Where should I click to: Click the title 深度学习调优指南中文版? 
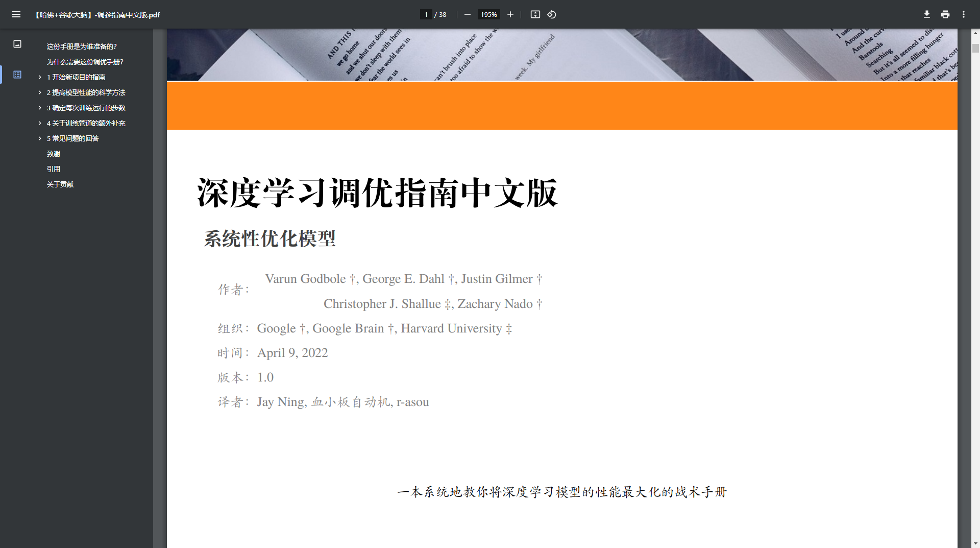coord(377,193)
